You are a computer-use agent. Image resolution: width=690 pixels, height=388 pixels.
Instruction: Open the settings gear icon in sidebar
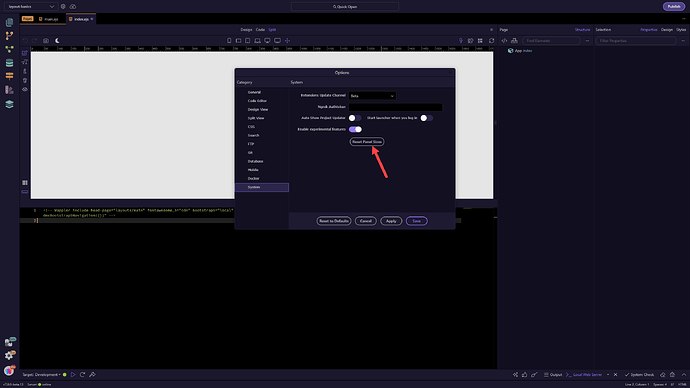(9, 355)
